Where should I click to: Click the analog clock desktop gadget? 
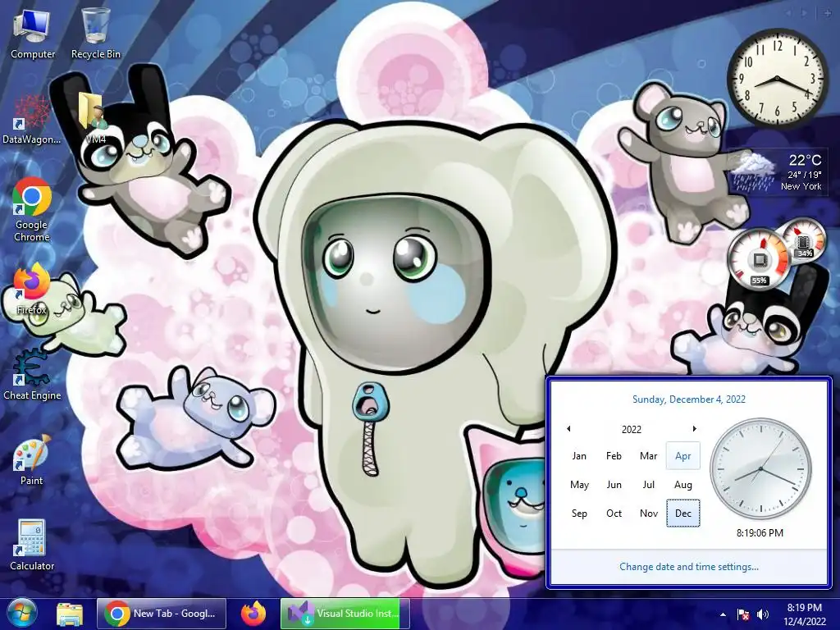777,78
